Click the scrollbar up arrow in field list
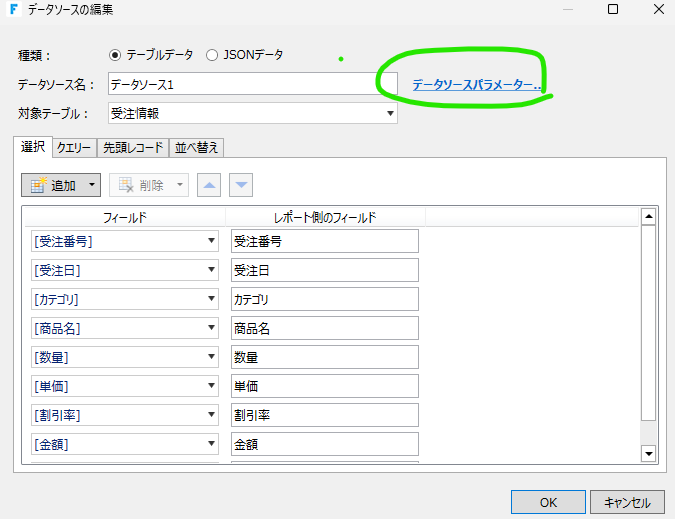675x519 pixels. (x=648, y=215)
